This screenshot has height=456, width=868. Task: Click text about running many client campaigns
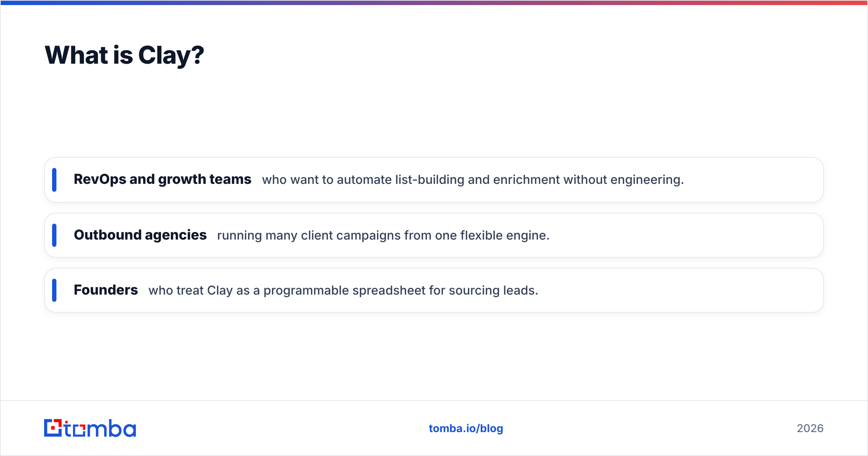pos(383,236)
